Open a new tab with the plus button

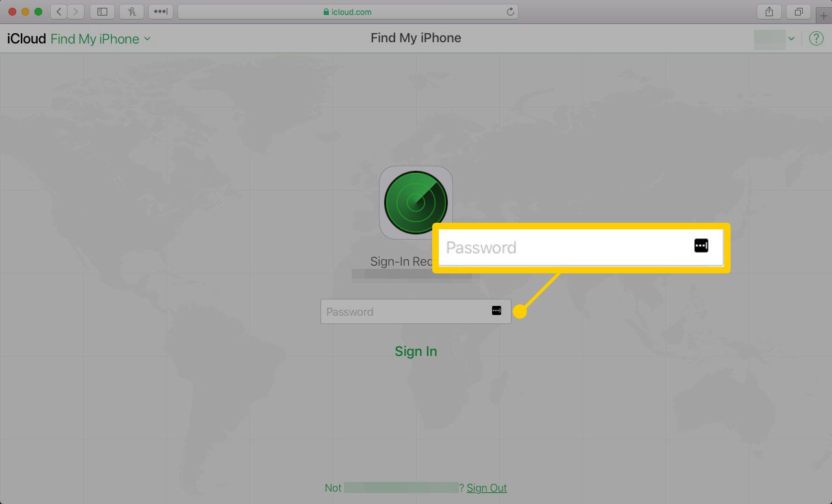824,15
